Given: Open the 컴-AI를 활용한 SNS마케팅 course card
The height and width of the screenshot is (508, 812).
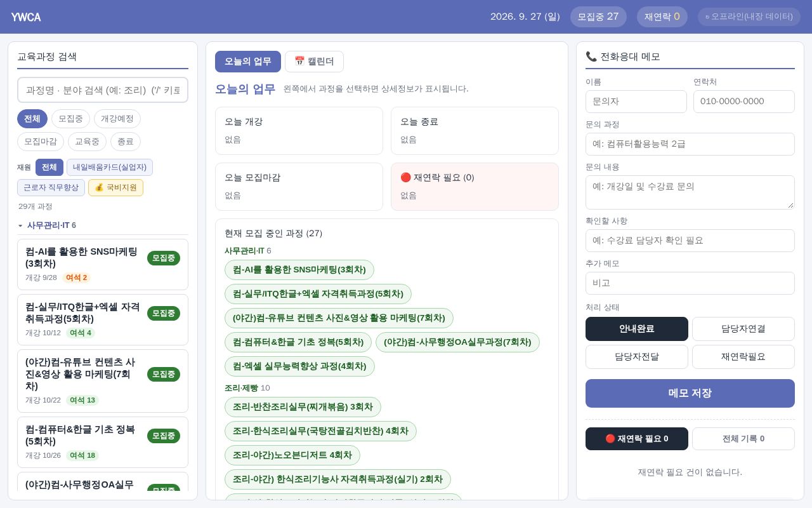Looking at the screenshot, I should point(103,264).
